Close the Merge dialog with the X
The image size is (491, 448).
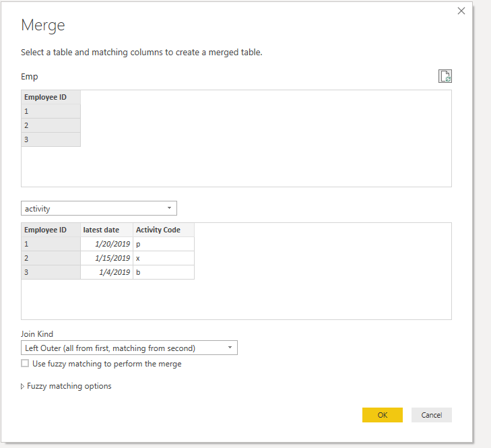(x=461, y=11)
